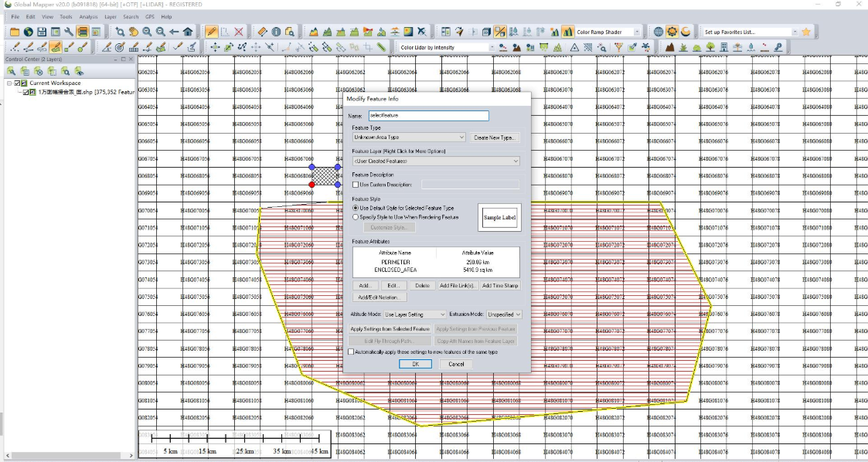Click the Open Data File folder icon
Viewport: 868px width, 462px height.
point(15,32)
